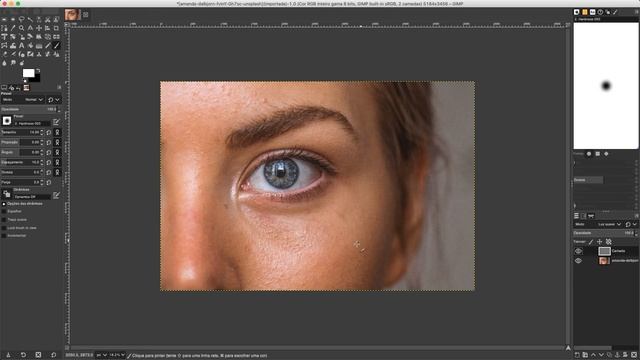Select the Fuzzy Select wand tool
This screenshot has width=640, height=360.
(30, 19)
